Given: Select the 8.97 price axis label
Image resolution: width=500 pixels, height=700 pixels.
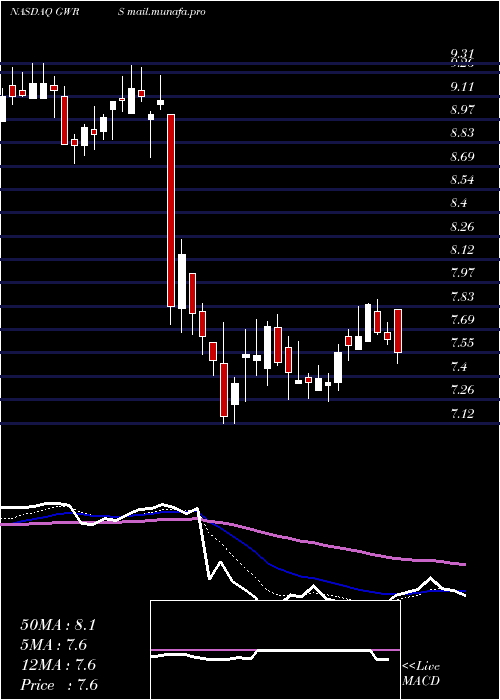Looking at the screenshot, I should 462,110.
